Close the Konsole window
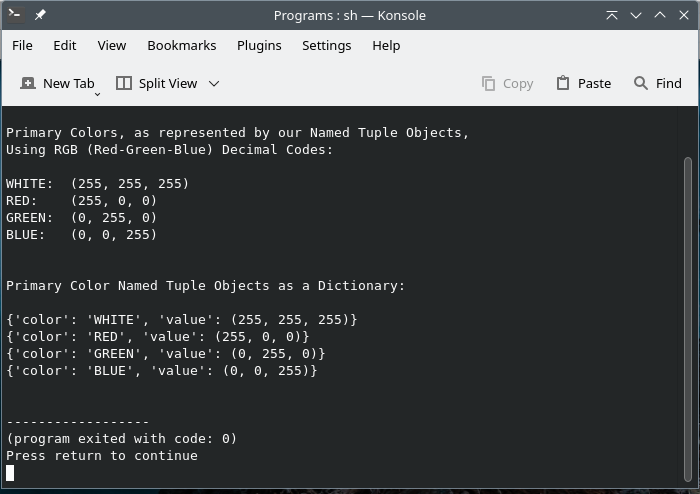 [684, 15]
